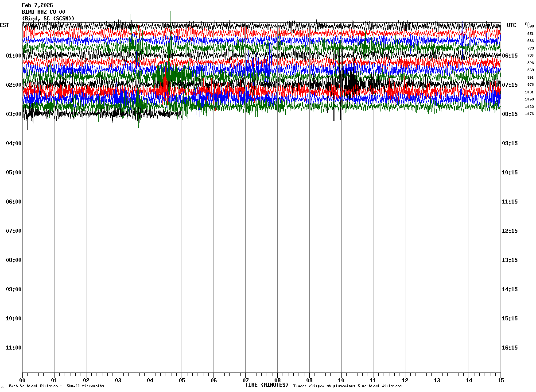The height and width of the screenshot is (392, 536).
Task: Click the 06:00 EST row label
Action: pos(14,202)
